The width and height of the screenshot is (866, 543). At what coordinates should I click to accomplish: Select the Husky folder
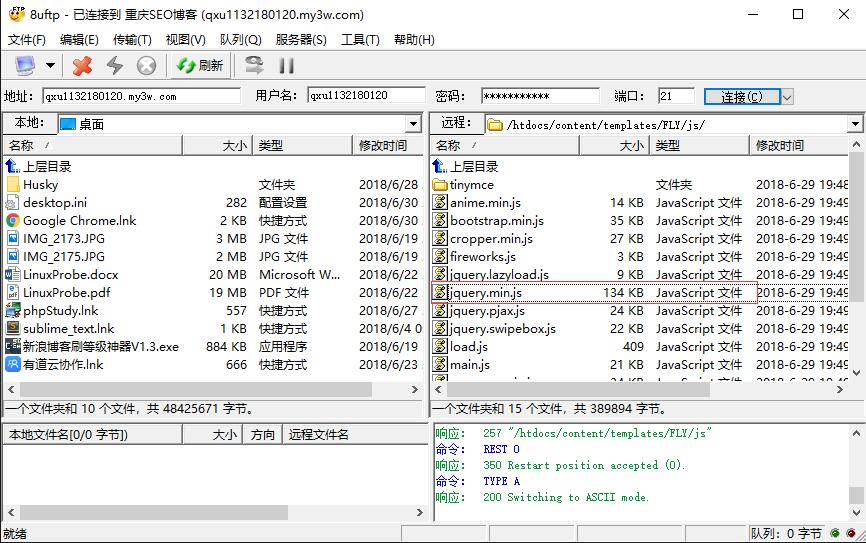(x=32, y=184)
